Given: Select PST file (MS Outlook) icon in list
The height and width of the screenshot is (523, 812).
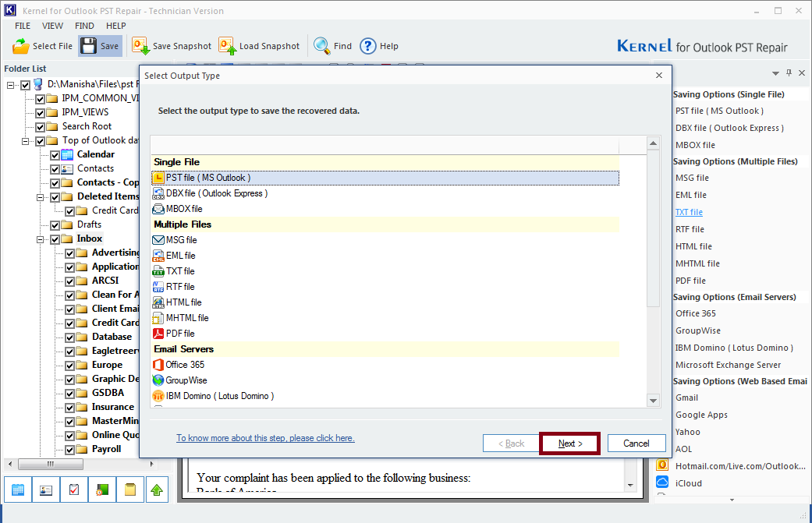Looking at the screenshot, I should coord(158,178).
